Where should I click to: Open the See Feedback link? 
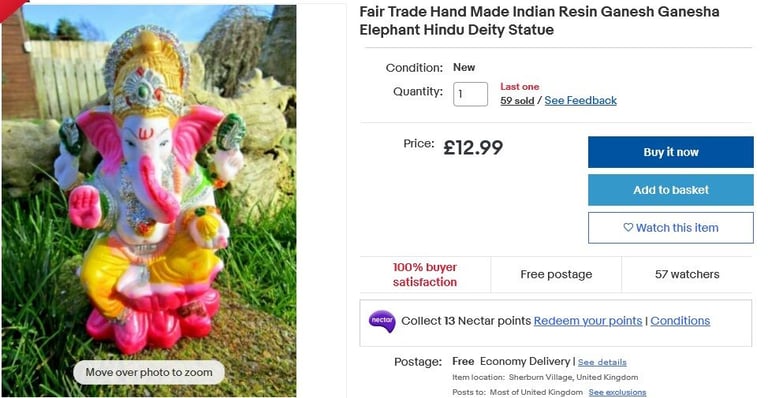[x=580, y=100]
